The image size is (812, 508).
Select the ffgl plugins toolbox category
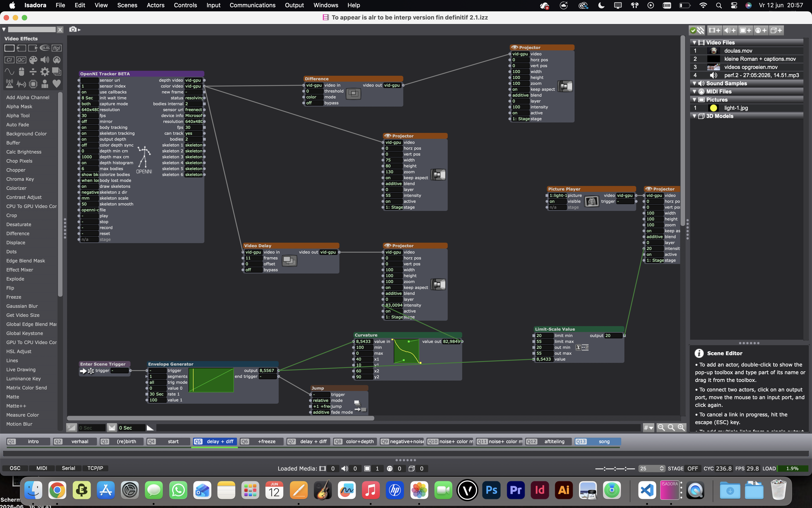(57, 48)
